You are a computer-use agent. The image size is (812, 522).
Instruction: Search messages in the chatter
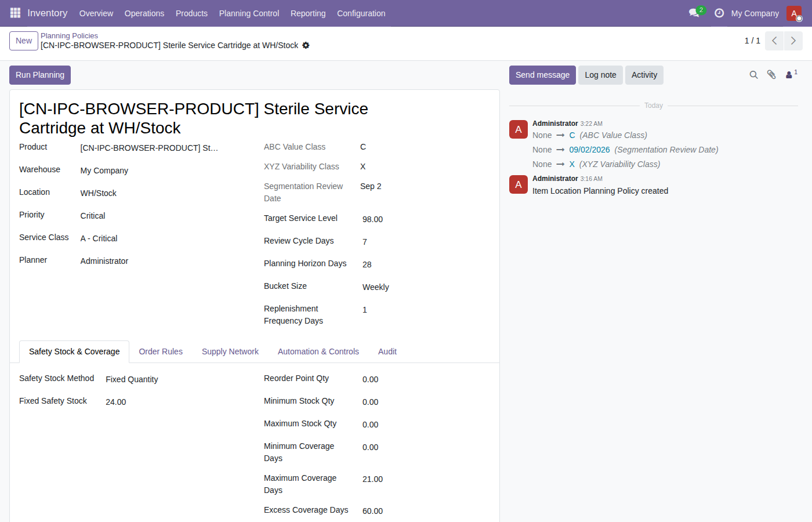tap(753, 75)
